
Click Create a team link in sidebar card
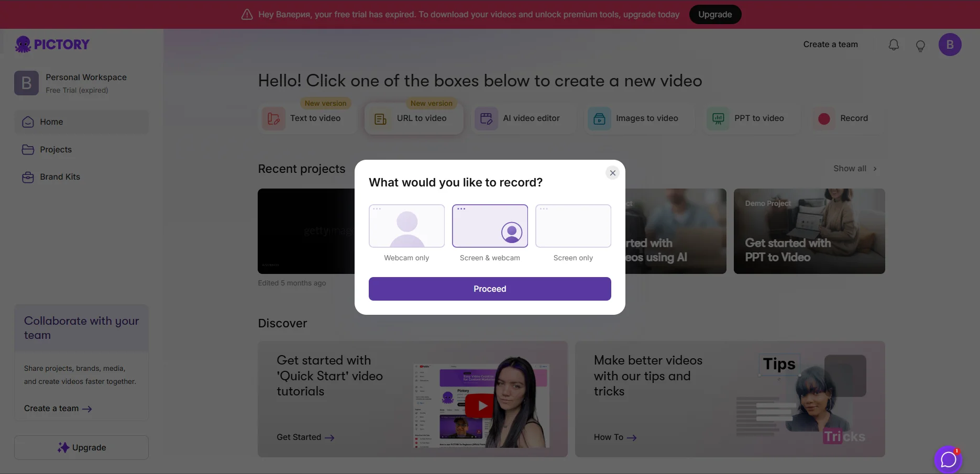point(58,409)
